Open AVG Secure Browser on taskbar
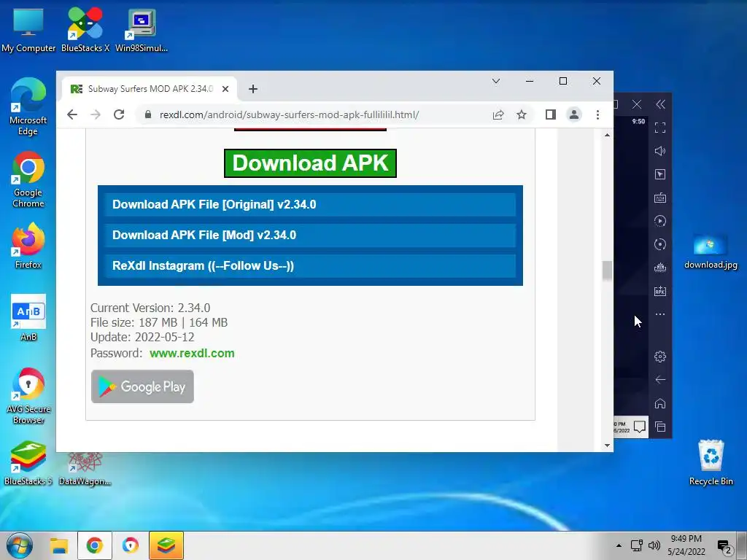 (x=130, y=545)
